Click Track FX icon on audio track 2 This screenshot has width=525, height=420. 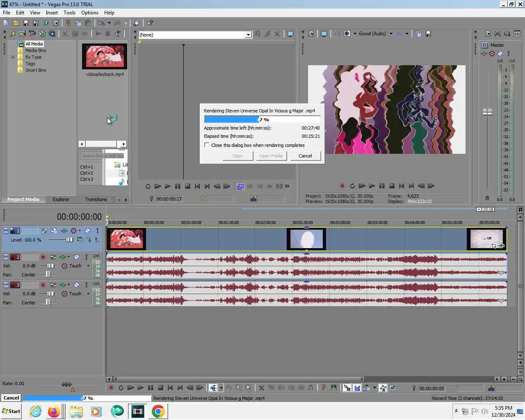[63, 257]
